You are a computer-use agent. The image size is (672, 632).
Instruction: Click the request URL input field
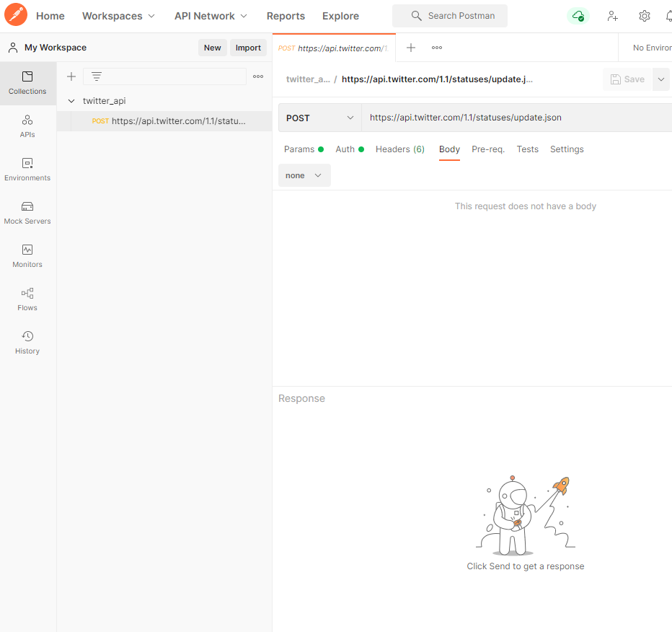(x=517, y=118)
